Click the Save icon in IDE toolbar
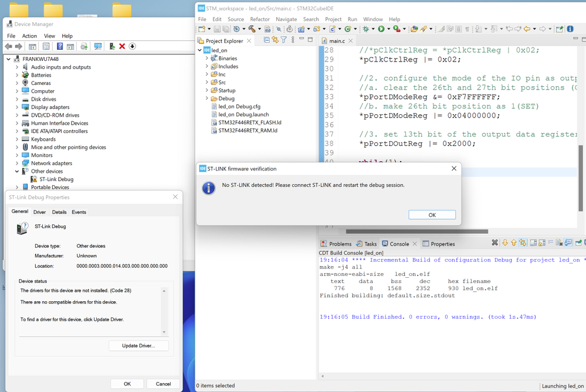 217,29
